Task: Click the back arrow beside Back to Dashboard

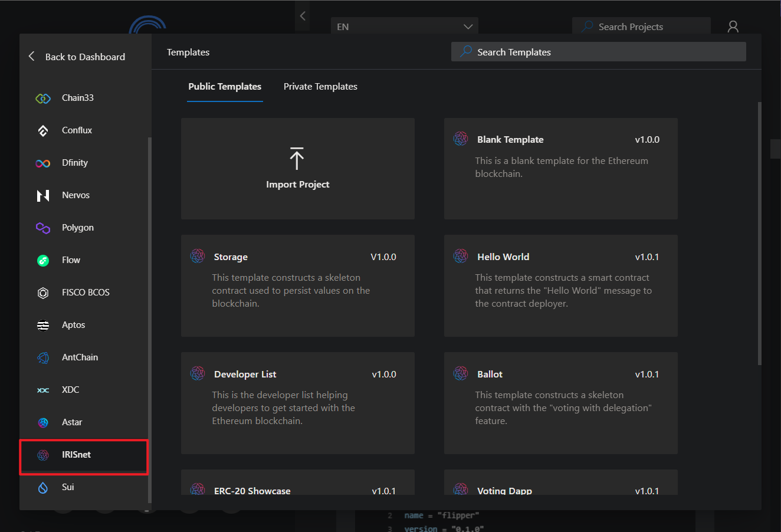Action: click(x=32, y=57)
